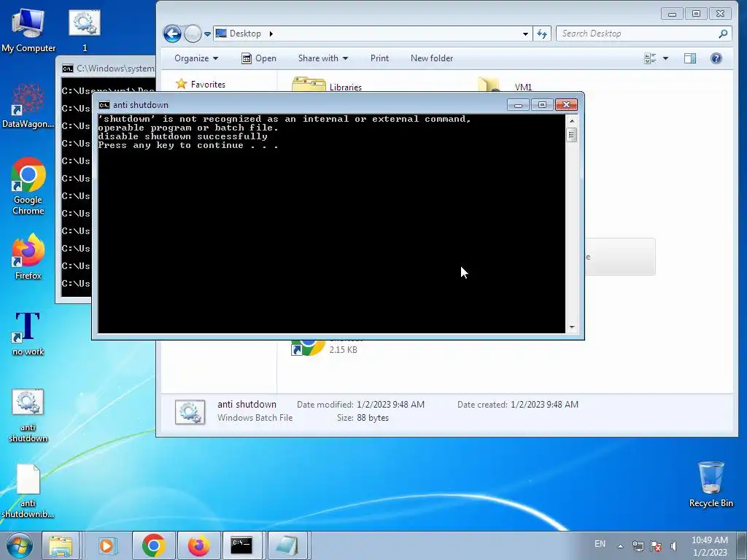Open the Organize menu

(x=196, y=58)
